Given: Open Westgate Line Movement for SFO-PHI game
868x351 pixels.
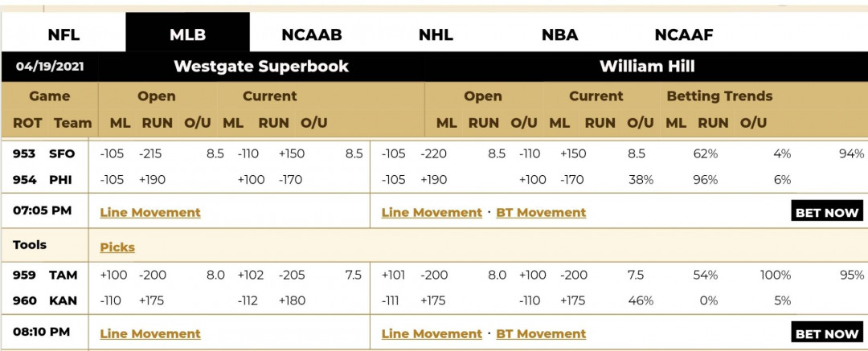Looking at the screenshot, I should point(150,213).
